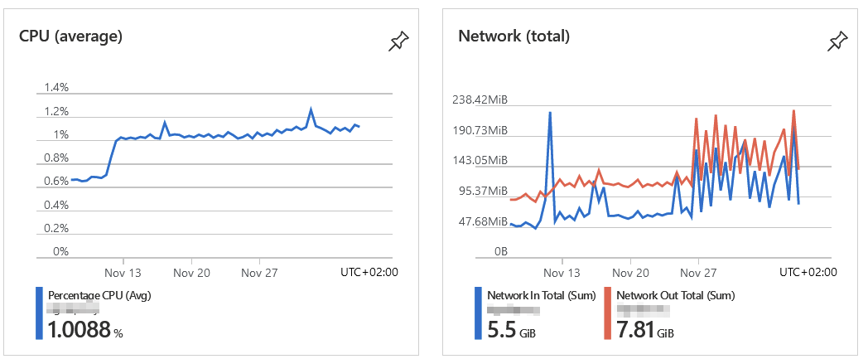Select the Percentage CPU (Avg) legend
This screenshot has width=868, height=359.
pyautogui.click(x=99, y=295)
